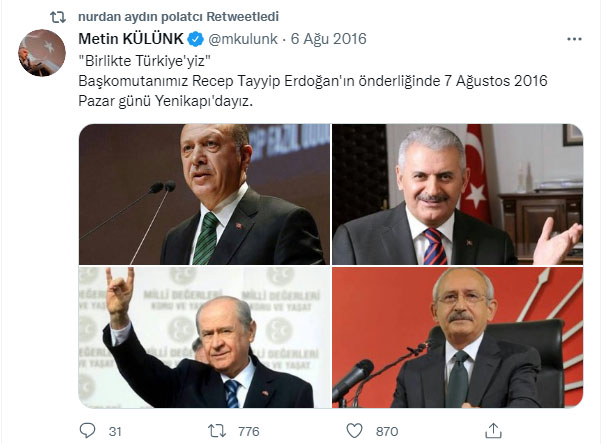
Task: Click the retweeted indicator icon at top
Action: point(58,17)
